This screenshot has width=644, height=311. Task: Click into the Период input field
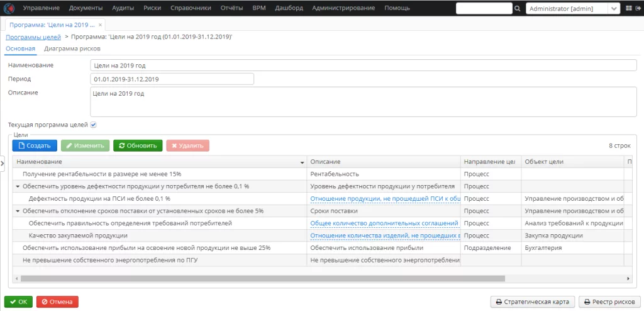172,79
